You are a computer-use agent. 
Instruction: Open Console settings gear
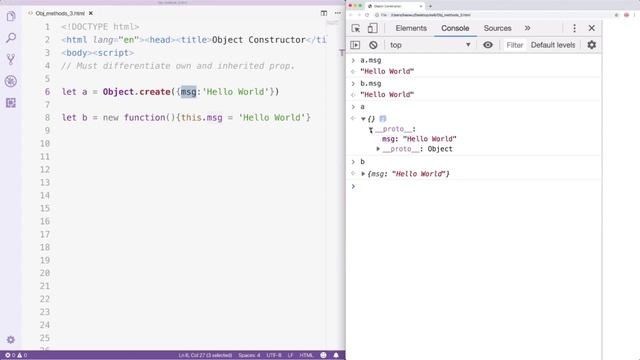tap(591, 45)
